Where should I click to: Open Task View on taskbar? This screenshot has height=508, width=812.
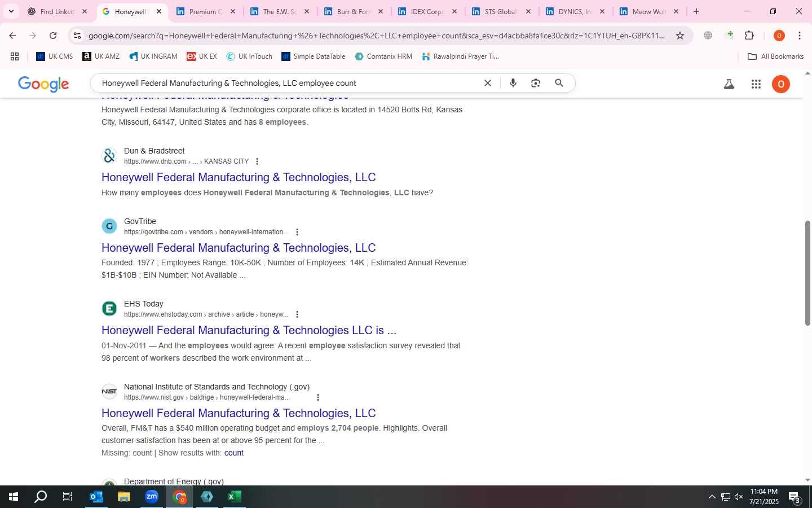(x=68, y=497)
